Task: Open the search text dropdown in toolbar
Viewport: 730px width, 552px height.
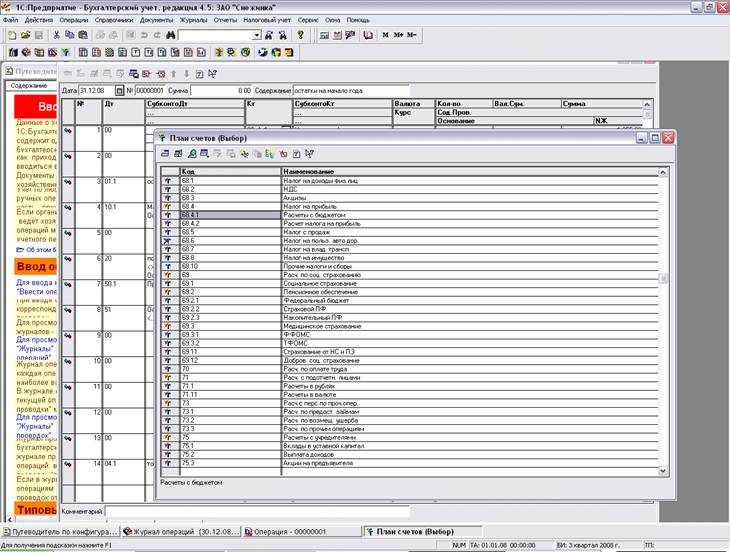Action: pyautogui.click(x=256, y=35)
